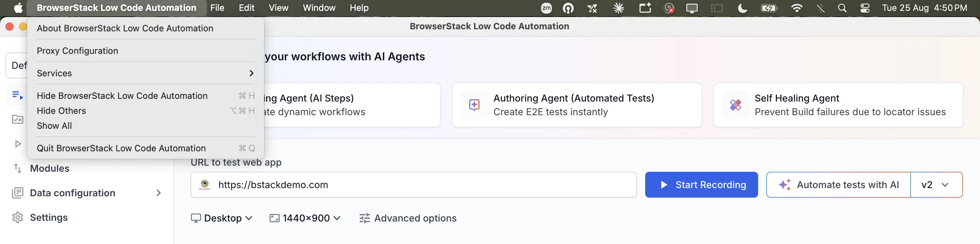Click the test list sidebar icon
The image size is (980, 244).
[x=17, y=95]
